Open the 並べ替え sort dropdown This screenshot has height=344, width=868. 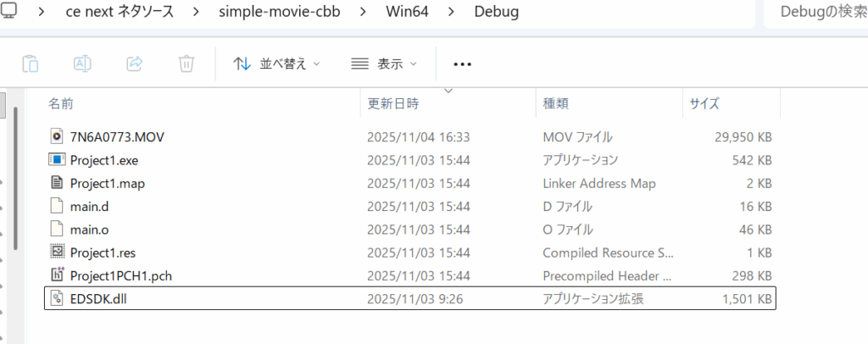[x=277, y=64]
